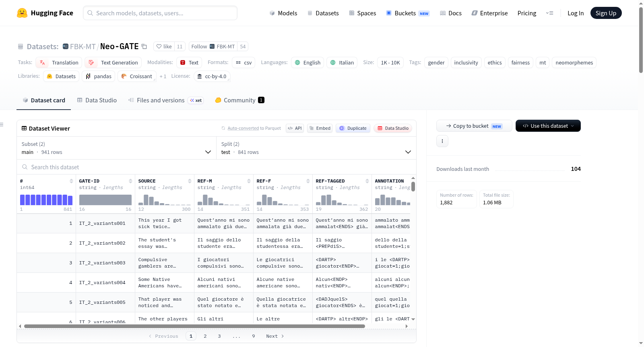Click the cell 'Compulsive gamblers are…'
This screenshot has height=347, width=644.
(164, 263)
